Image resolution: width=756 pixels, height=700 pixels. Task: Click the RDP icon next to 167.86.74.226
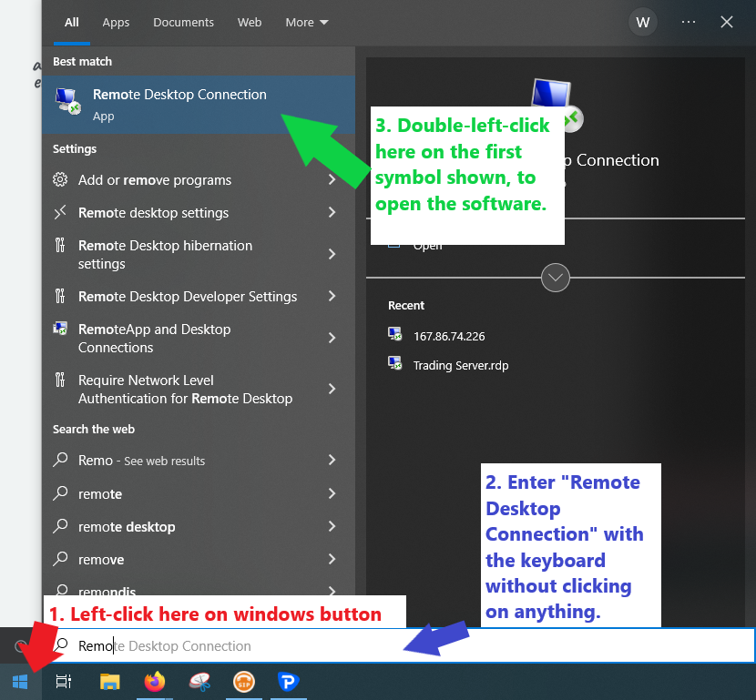tap(395, 334)
